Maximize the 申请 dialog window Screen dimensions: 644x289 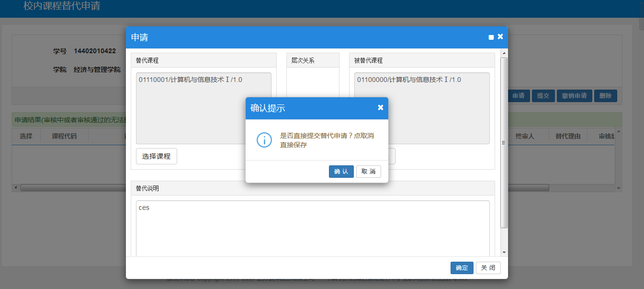pyautogui.click(x=491, y=37)
